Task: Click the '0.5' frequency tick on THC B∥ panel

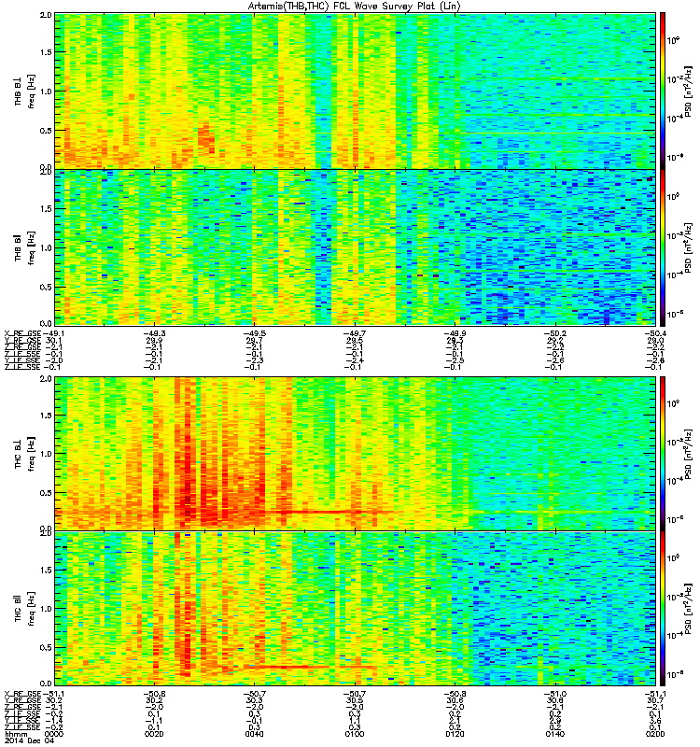Action: (x=46, y=647)
